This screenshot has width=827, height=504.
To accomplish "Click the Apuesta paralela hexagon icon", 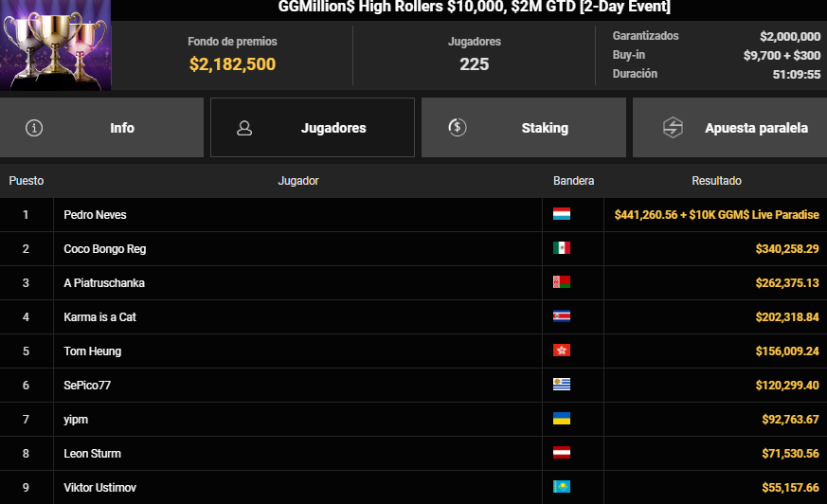I will click(673, 127).
